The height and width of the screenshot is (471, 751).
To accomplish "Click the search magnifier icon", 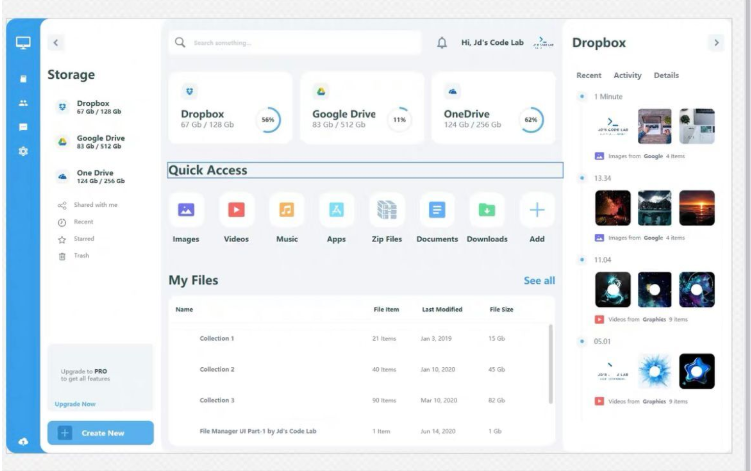I will pyautogui.click(x=180, y=42).
